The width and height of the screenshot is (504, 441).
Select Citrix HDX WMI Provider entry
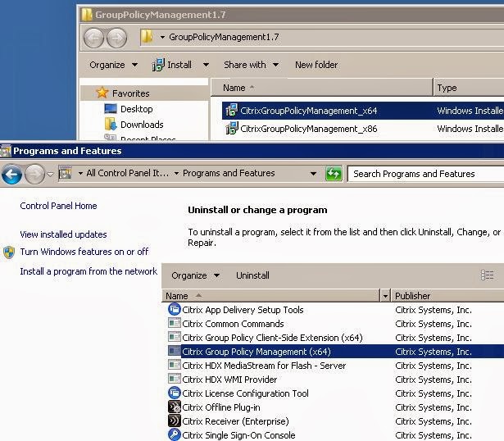point(229,380)
